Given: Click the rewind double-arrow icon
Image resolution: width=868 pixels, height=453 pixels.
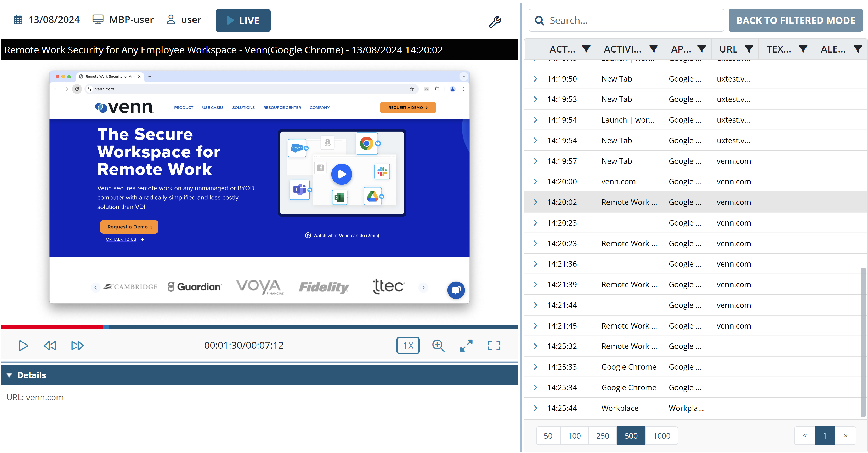Looking at the screenshot, I should [50, 346].
